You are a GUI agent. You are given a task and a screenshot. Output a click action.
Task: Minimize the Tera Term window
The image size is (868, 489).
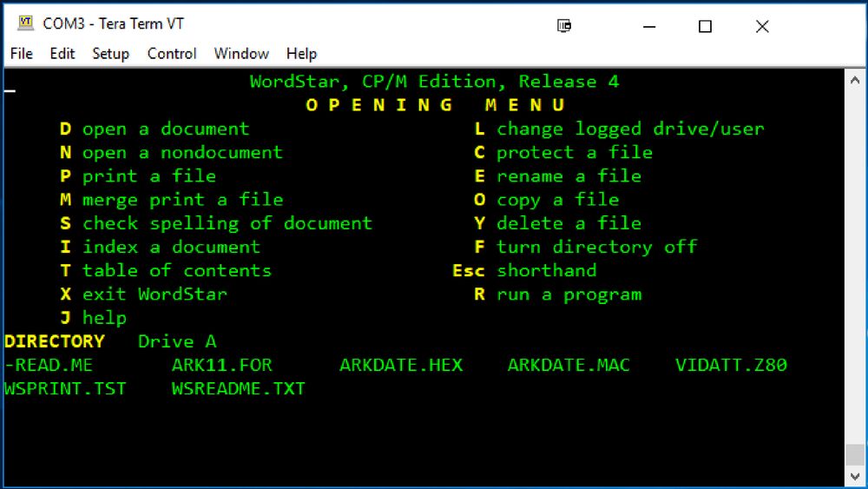pyautogui.click(x=649, y=26)
